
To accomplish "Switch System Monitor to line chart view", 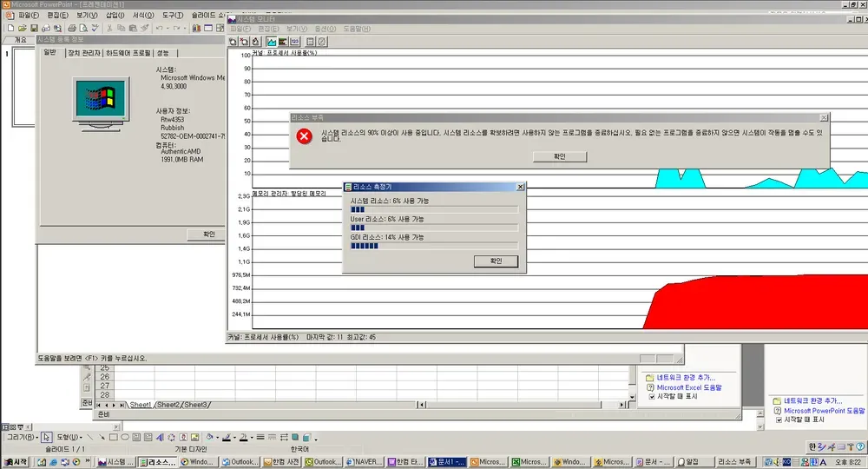I will (x=271, y=42).
